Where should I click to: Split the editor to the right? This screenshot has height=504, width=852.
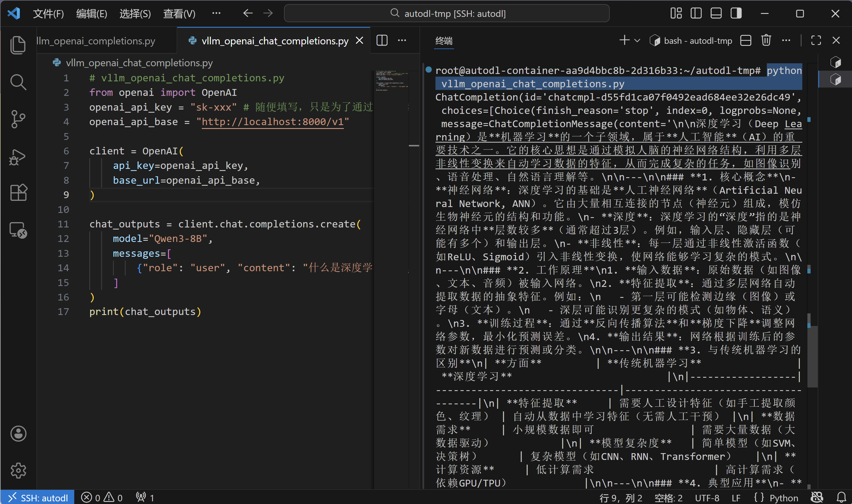point(382,41)
